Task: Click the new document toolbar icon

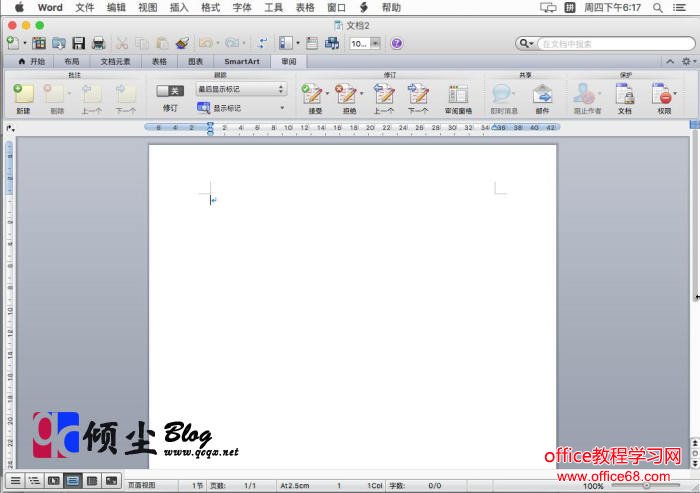Action: pyautogui.click(x=13, y=43)
